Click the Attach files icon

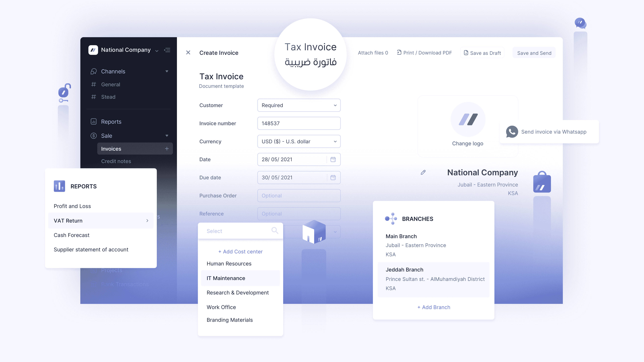pos(373,53)
